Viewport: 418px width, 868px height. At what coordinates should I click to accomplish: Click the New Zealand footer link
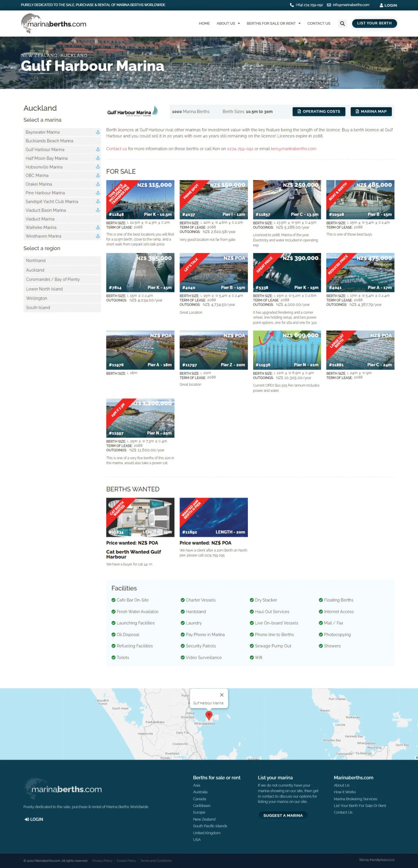coord(204,819)
